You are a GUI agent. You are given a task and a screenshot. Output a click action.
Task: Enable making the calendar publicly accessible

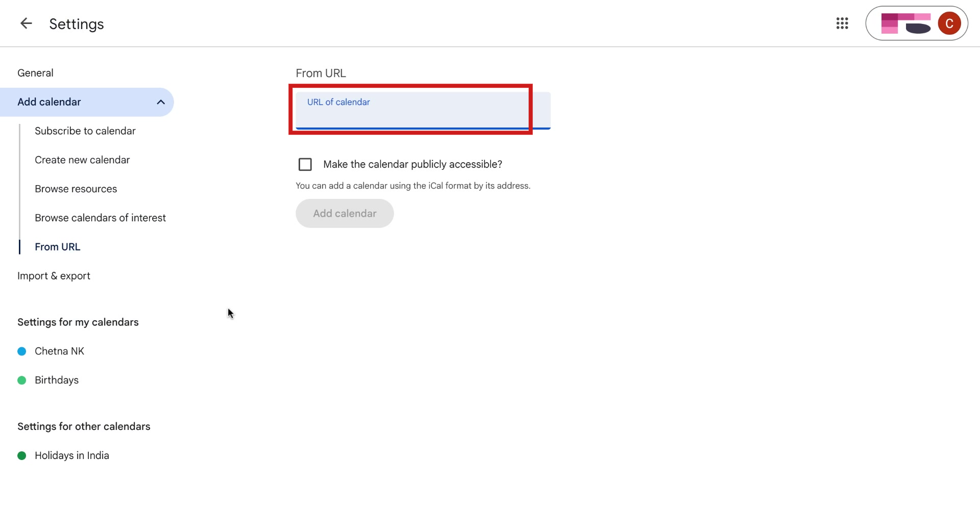305,164
